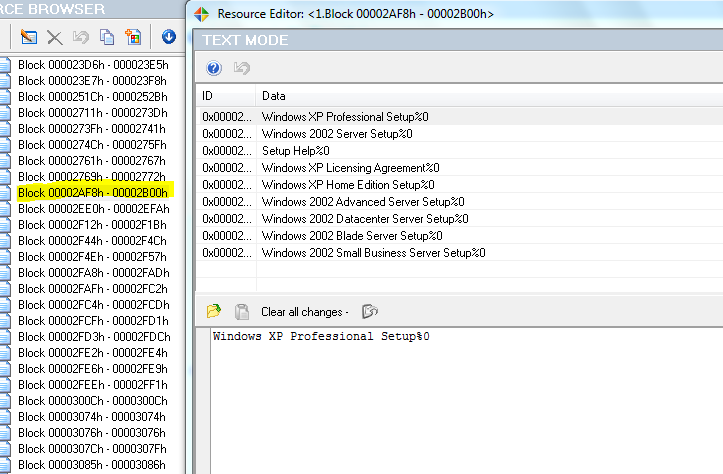Select Block 00002FEEh - 00002FF1h
This screenshot has width=723, height=474.
click(x=93, y=385)
